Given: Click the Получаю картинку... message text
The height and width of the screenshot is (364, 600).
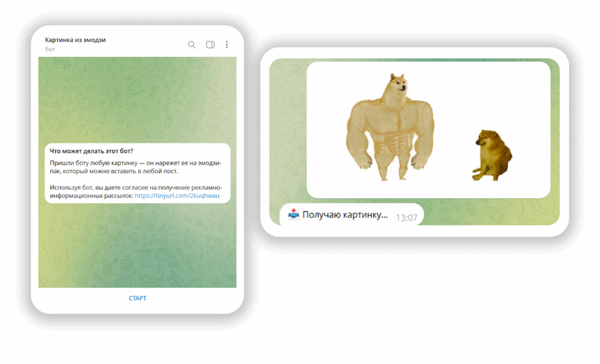Looking at the screenshot, I should click(x=345, y=215).
